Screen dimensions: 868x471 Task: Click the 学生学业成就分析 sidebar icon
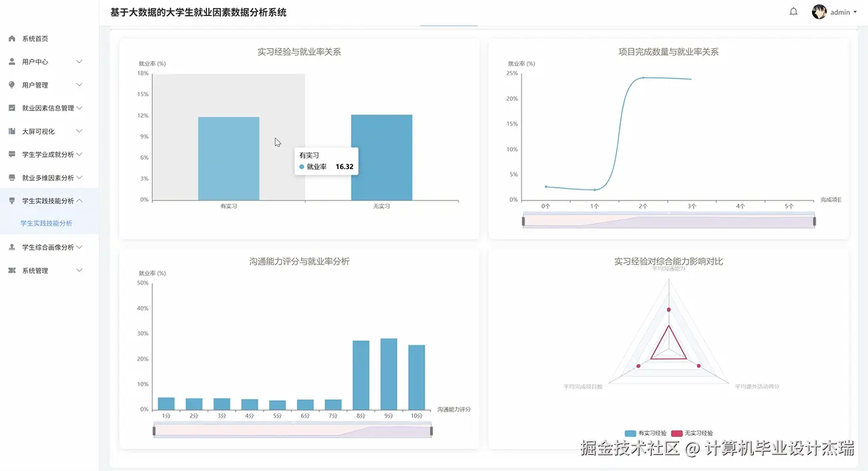pos(12,154)
